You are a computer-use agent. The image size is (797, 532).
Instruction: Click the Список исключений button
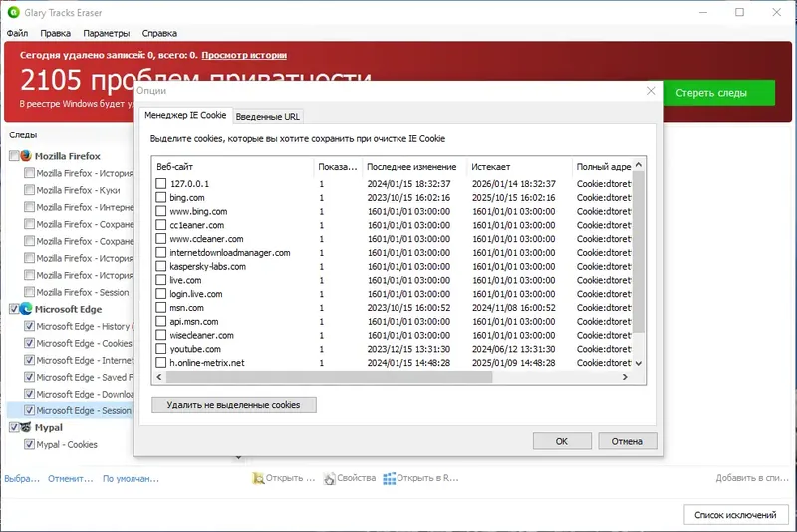point(735,515)
